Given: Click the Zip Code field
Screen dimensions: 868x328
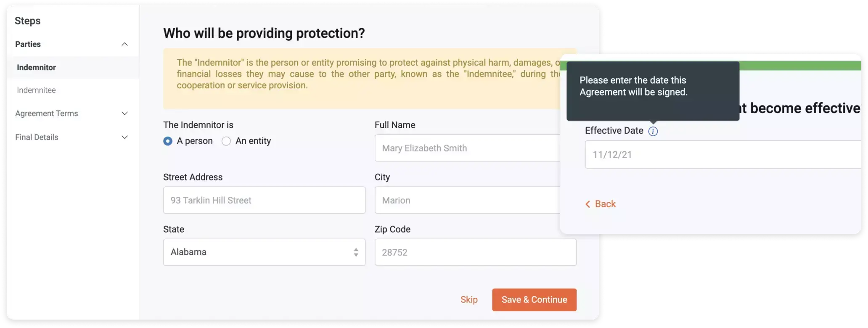Looking at the screenshot, I should 475,252.
